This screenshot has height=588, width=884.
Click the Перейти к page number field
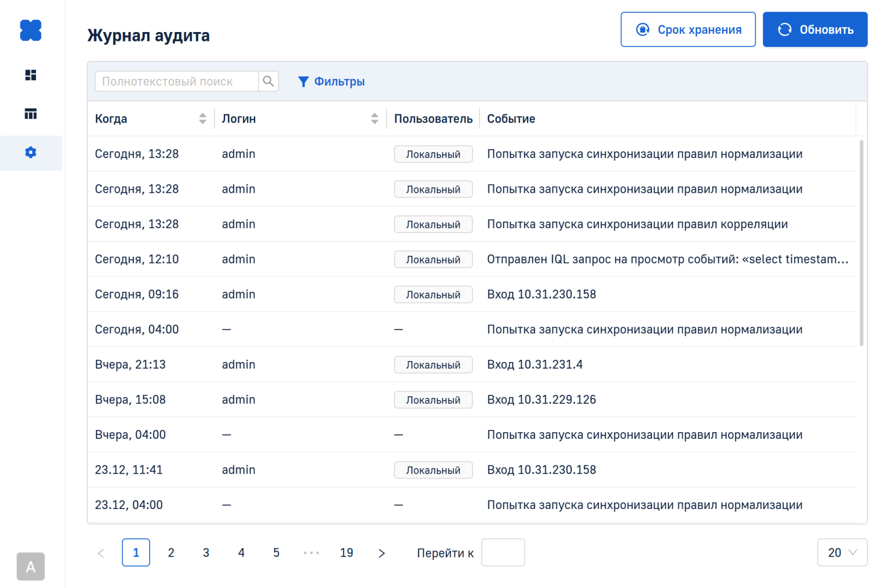click(x=503, y=553)
